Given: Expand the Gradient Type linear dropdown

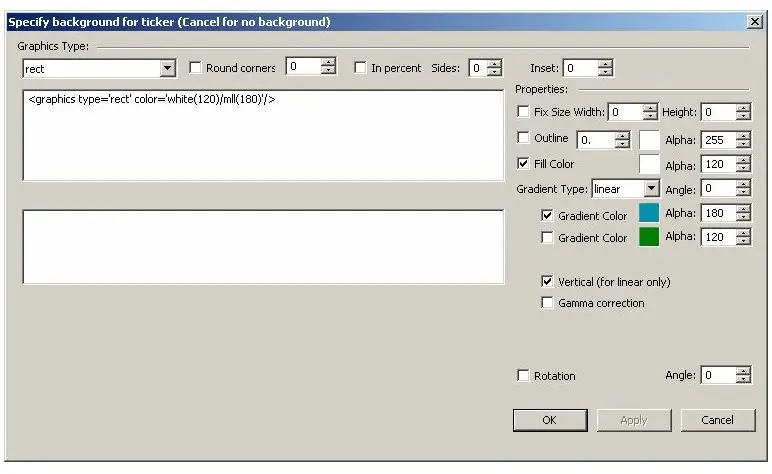Looking at the screenshot, I should (x=651, y=188).
